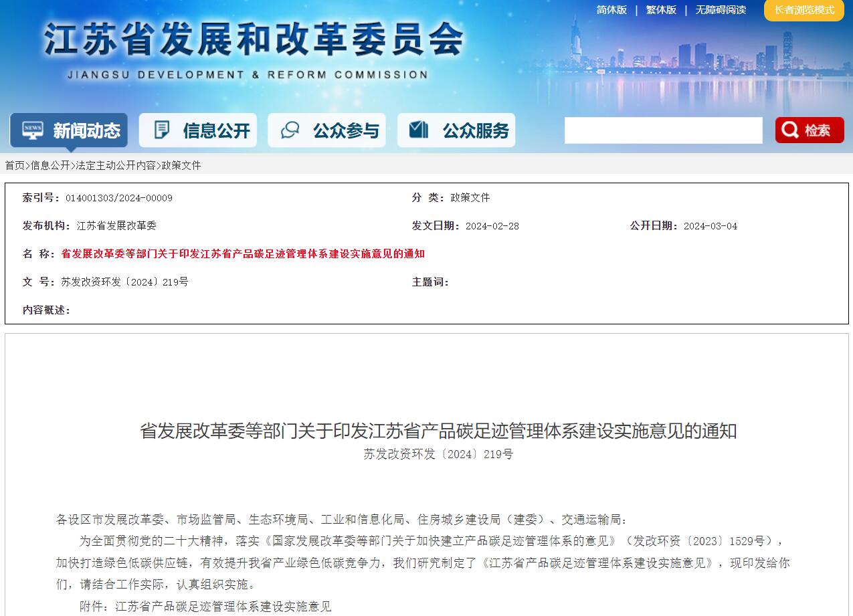Viewport: 853px width, 616px height.
Task: Go to 首页 in the breadcrumb
Action: (15, 165)
